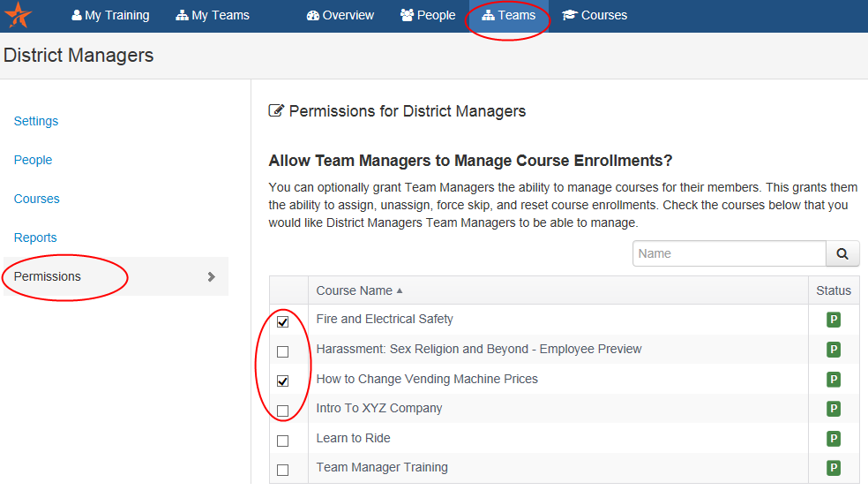
Task: Click the status badge for Fire and Electrical Safety
Action: click(x=834, y=320)
